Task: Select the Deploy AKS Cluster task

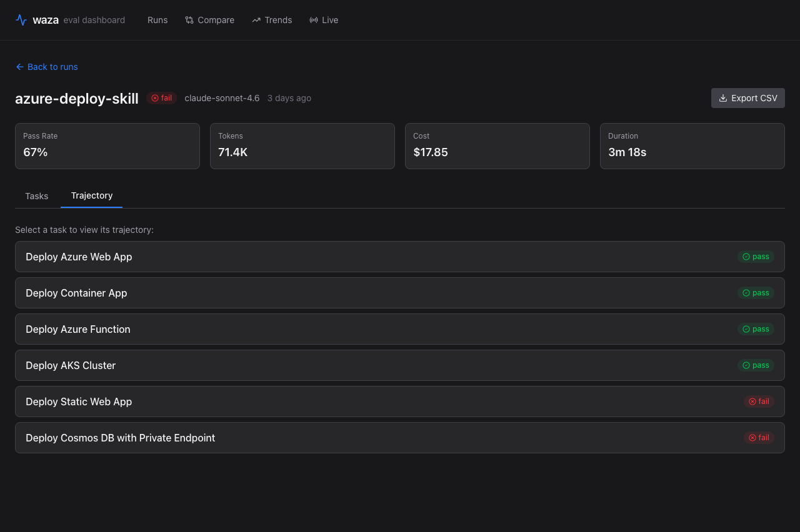Action: click(x=71, y=365)
